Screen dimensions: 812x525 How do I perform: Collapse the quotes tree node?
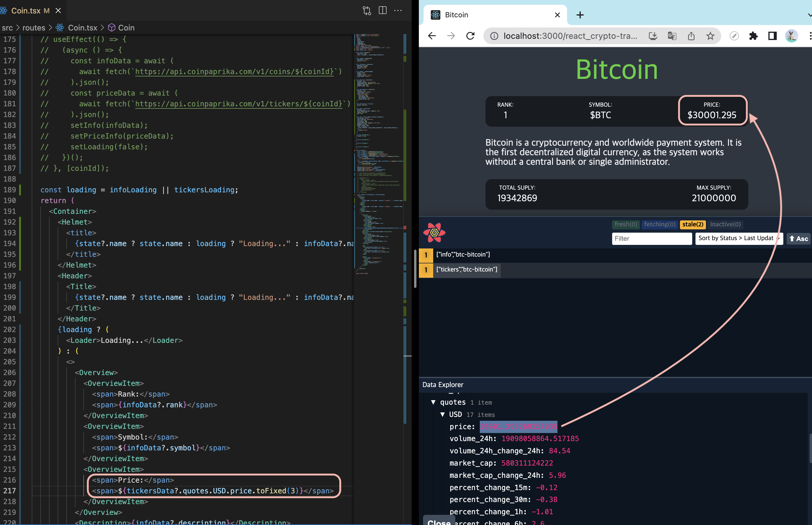coord(433,402)
